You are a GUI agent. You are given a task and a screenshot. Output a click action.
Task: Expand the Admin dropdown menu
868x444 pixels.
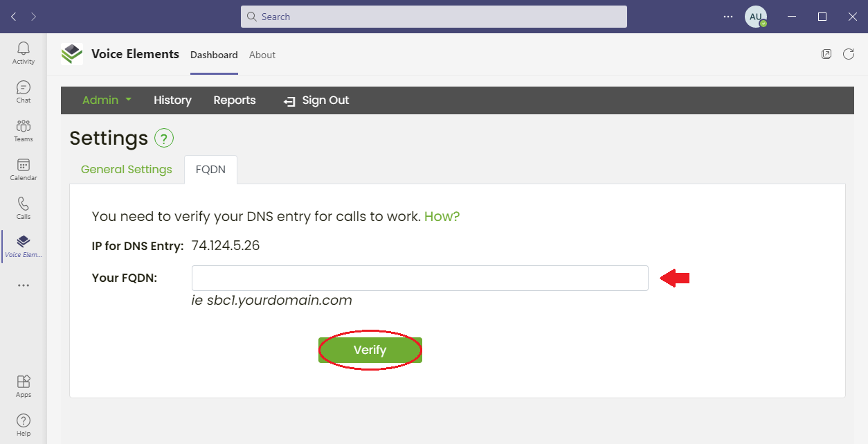(107, 100)
